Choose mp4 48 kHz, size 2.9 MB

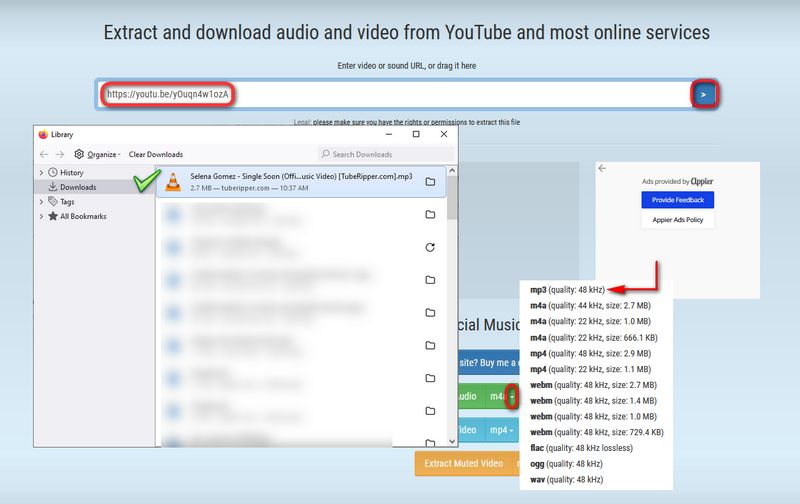[590, 354]
